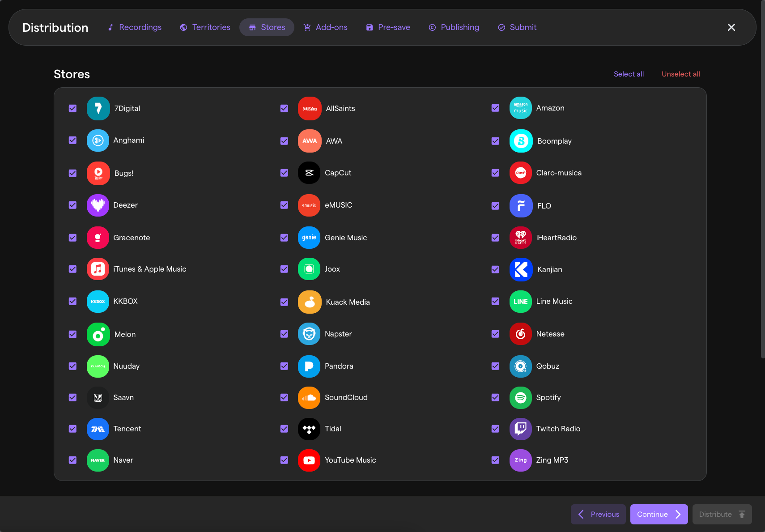Click the 7Digital store icon
The height and width of the screenshot is (532, 765).
click(98, 108)
